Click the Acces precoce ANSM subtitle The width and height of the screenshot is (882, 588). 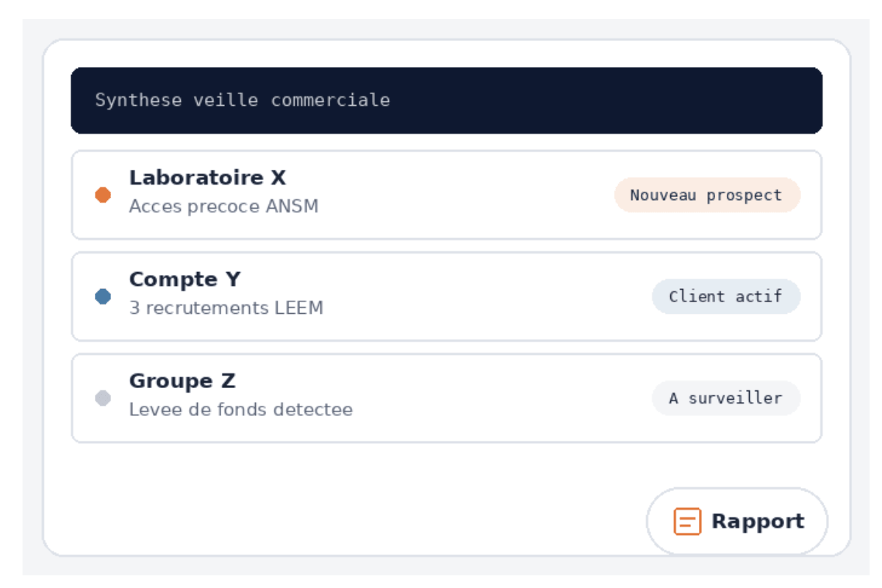pos(224,207)
